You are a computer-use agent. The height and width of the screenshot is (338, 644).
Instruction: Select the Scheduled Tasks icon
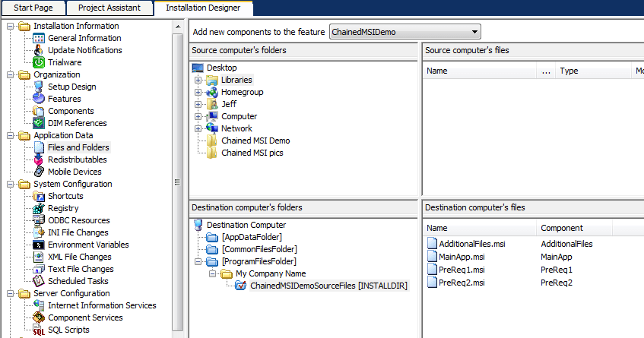coord(39,281)
